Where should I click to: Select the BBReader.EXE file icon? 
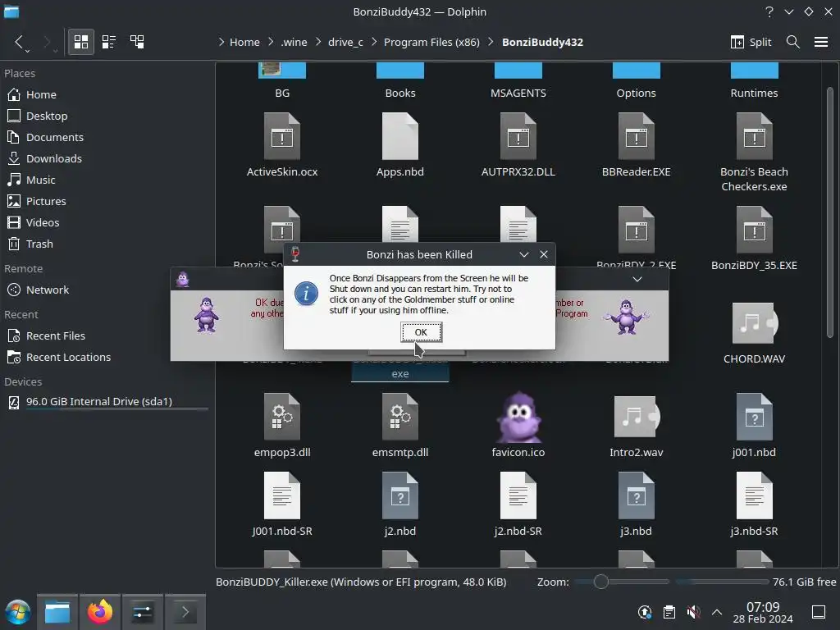[636, 136]
